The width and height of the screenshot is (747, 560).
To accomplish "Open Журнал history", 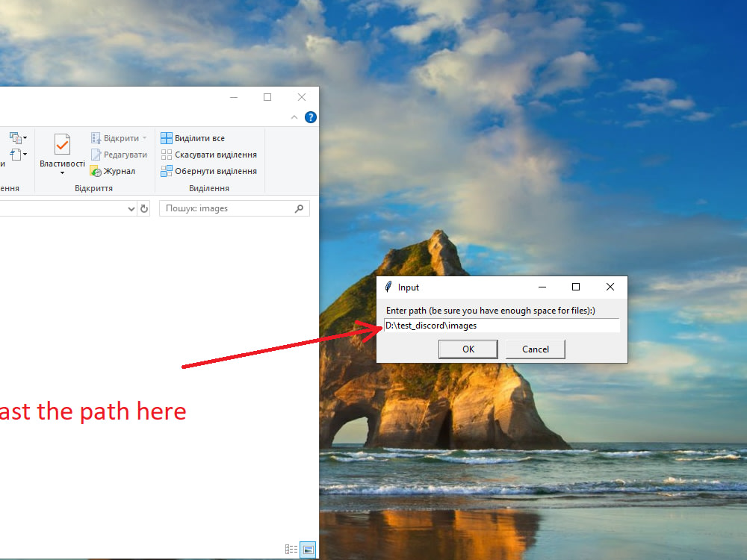I will point(113,171).
